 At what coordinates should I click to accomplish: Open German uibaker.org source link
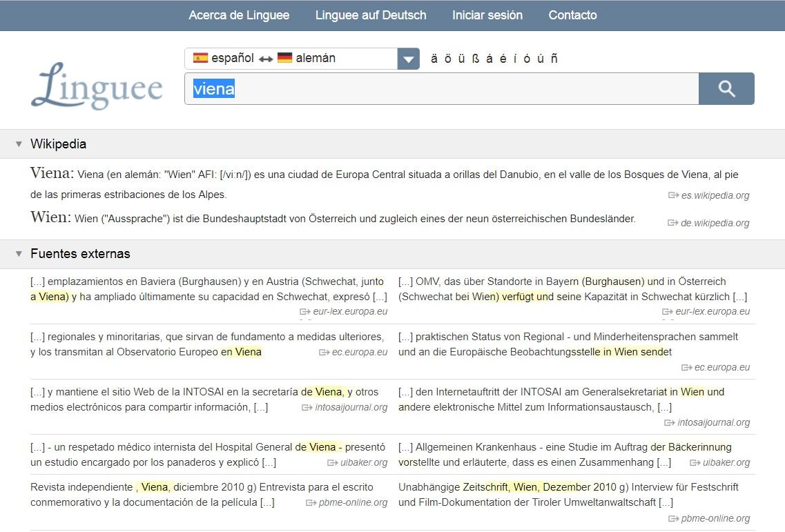pyautogui.click(x=720, y=462)
